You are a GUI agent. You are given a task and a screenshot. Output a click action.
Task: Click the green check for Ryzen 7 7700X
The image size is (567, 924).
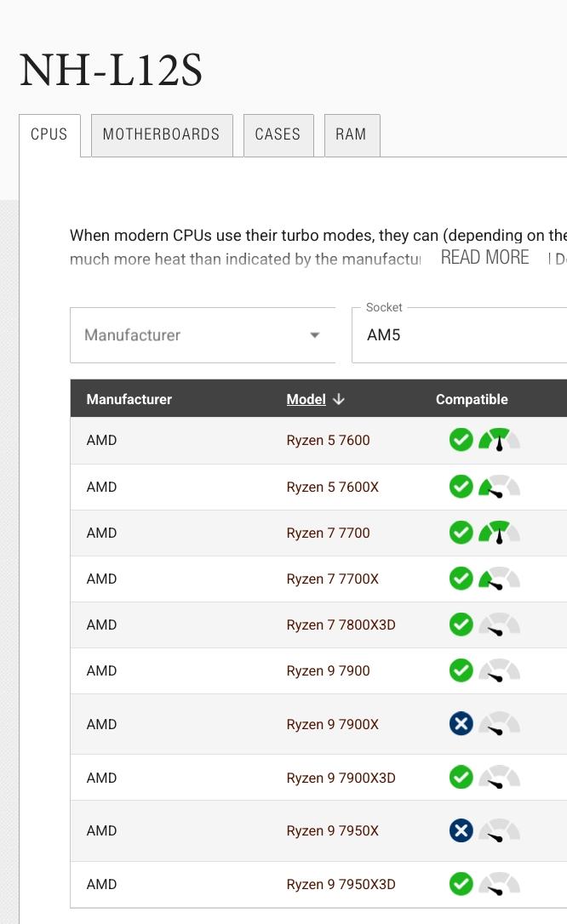click(x=461, y=579)
